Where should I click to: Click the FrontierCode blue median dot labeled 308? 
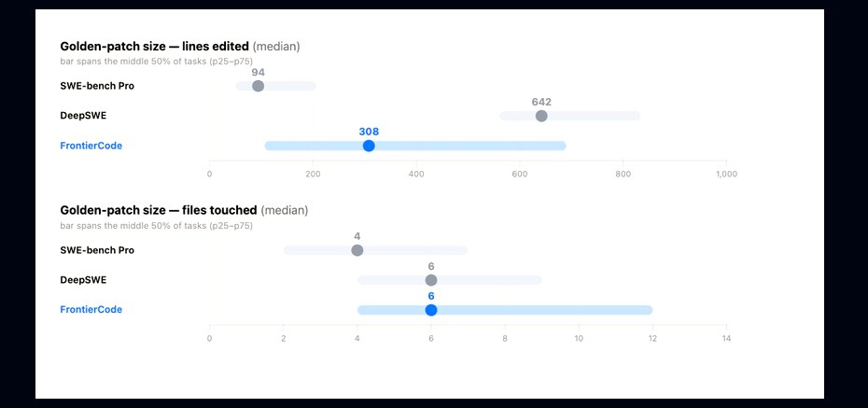[x=369, y=146]
